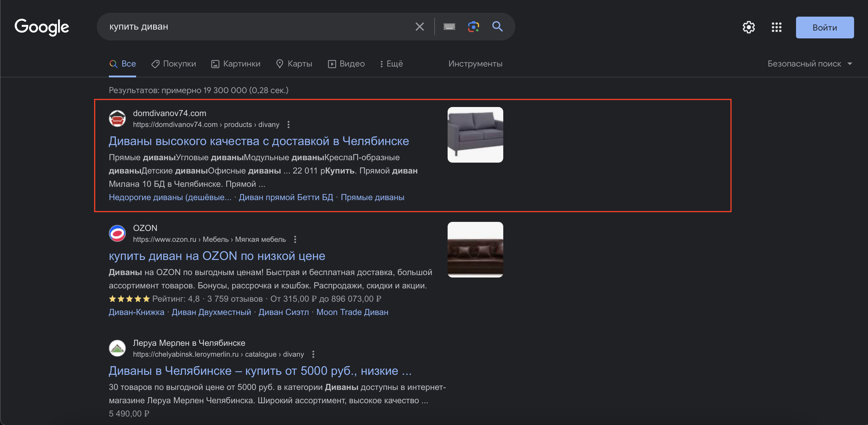Image resolution: width=868 pixels, height=425 pixels.
Task: Click the domdivanov74.com favicon
Action: coord(117,118)
